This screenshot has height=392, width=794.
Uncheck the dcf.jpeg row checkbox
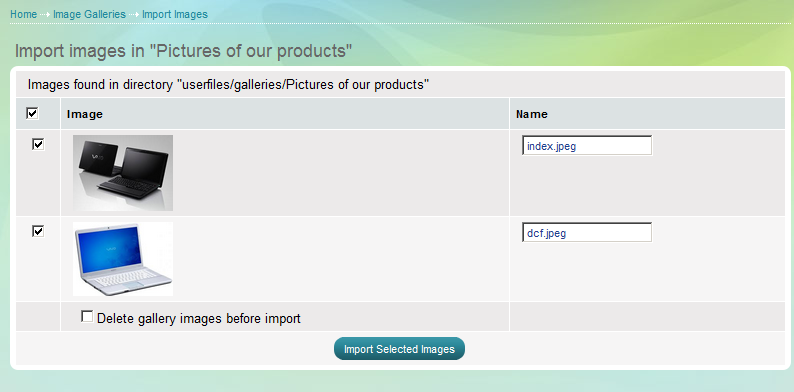tap(38, 231)
